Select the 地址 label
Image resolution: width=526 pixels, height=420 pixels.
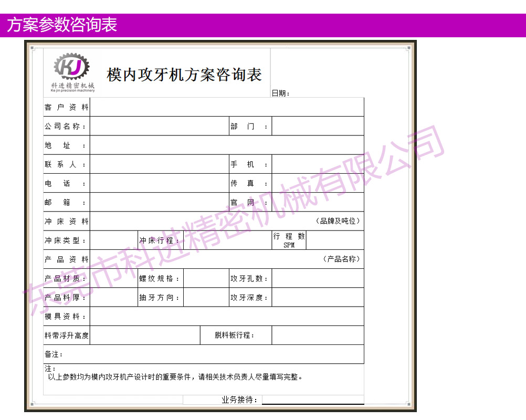coord(65,145)
